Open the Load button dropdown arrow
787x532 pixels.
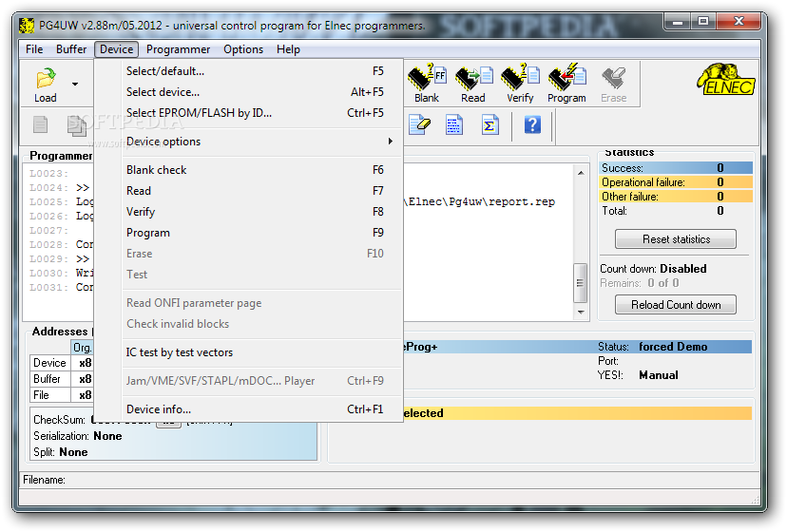point(75,84)
